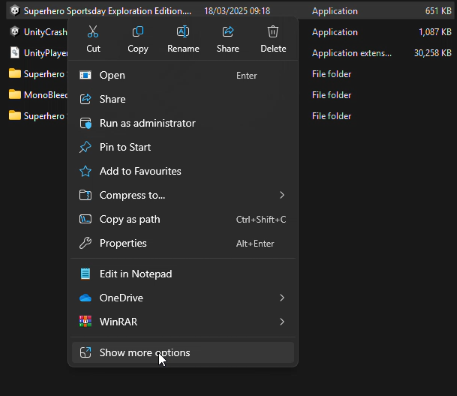This screenshot has height=396, width=457.
Task: Click the WinRAR books icon
Action: (85, 322)
